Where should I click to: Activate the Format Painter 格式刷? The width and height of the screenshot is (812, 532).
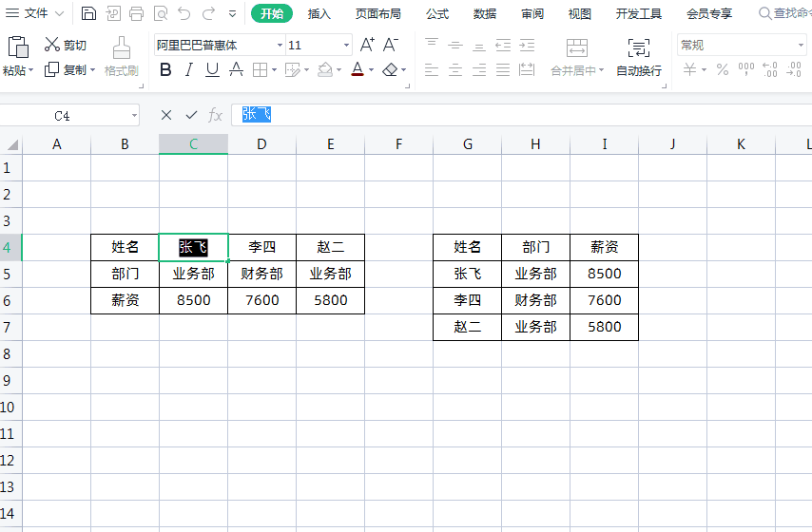(121, 56)
